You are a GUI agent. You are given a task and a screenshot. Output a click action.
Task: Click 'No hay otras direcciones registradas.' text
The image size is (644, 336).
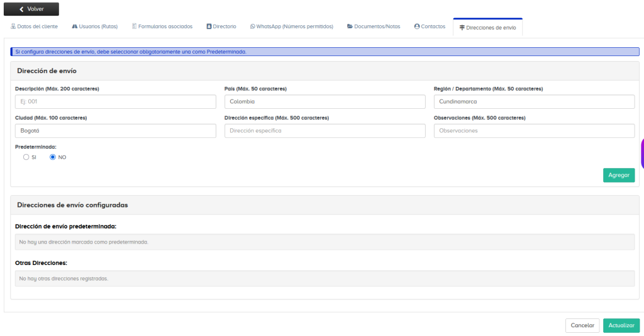point(64,279)
